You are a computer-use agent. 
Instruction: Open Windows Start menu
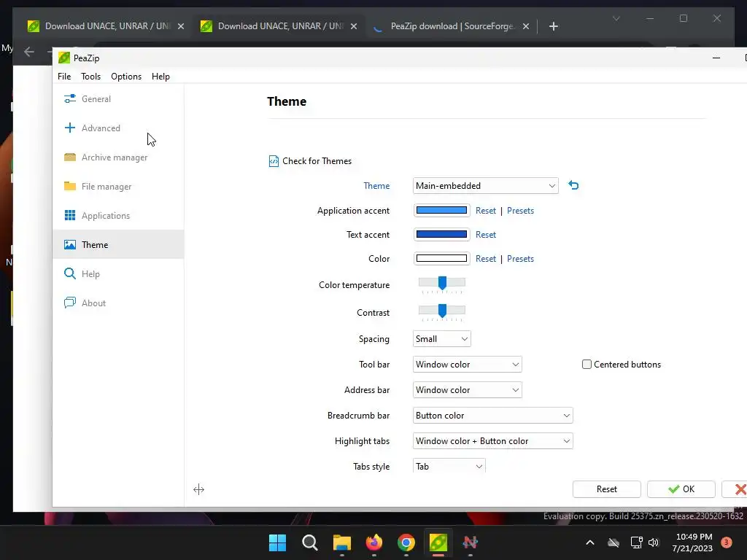(277, 542)
